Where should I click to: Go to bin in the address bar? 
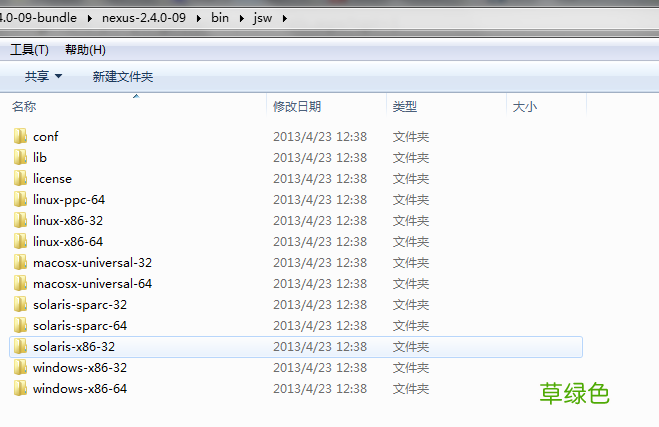(x=220, y=18)
